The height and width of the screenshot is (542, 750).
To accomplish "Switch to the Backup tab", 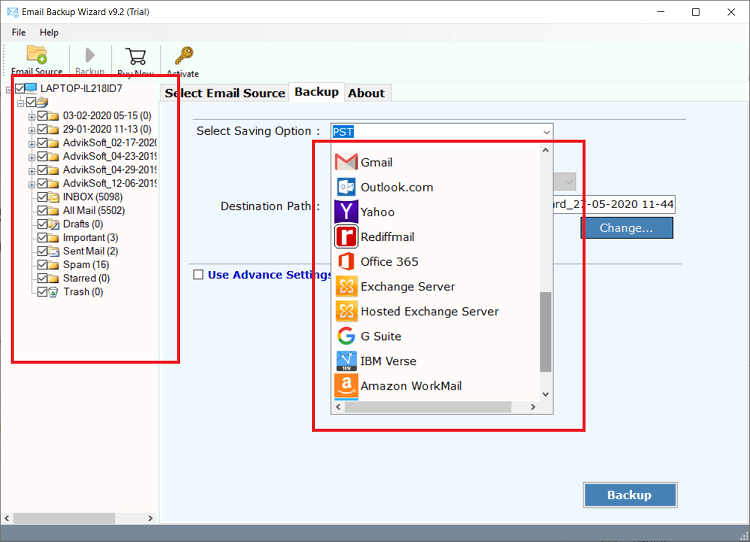I will tap(317, 92).
